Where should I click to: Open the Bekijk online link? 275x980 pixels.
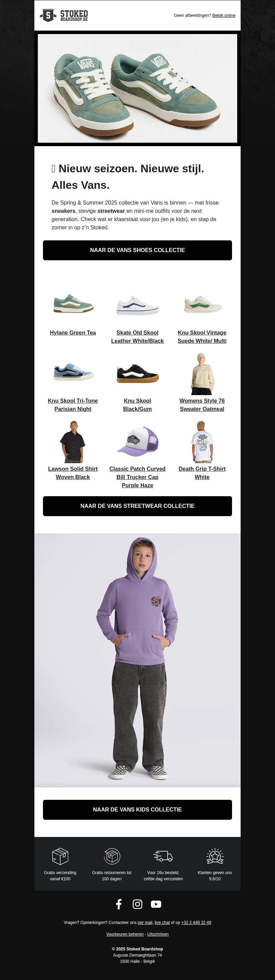coord(224,15)
